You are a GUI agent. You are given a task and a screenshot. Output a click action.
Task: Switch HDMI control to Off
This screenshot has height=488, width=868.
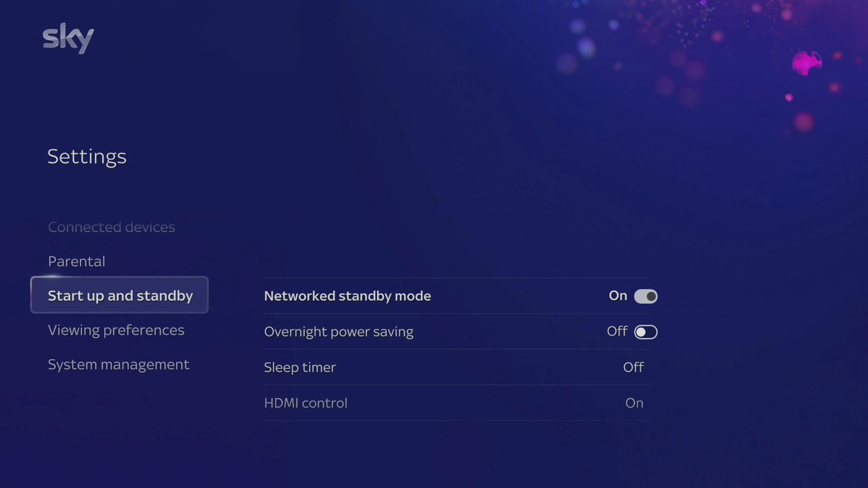click(634, 403)
